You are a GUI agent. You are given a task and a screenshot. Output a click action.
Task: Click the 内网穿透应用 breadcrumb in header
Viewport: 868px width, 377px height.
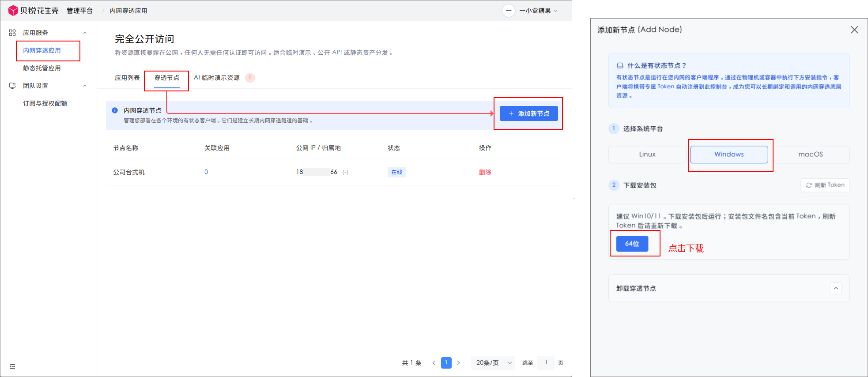(x=128, y=11)
